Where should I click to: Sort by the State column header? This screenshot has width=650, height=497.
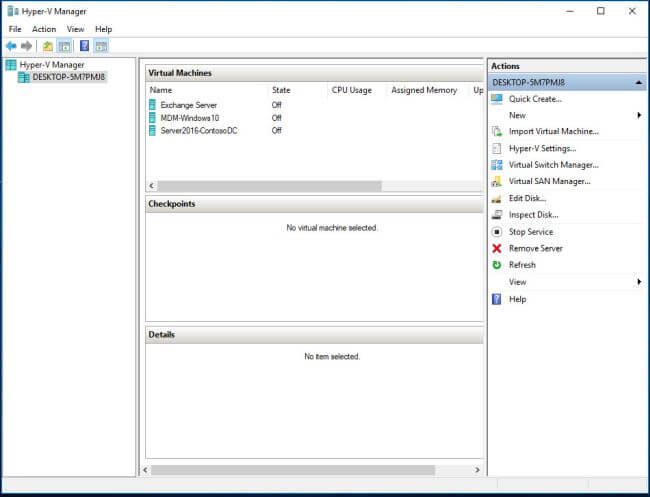click(281, 90)
